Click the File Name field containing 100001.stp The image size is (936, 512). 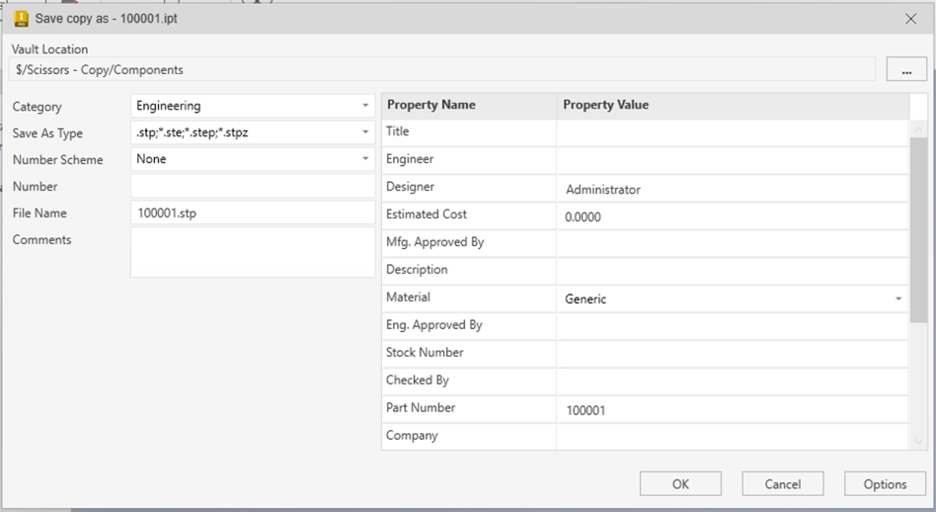point(252,213)
